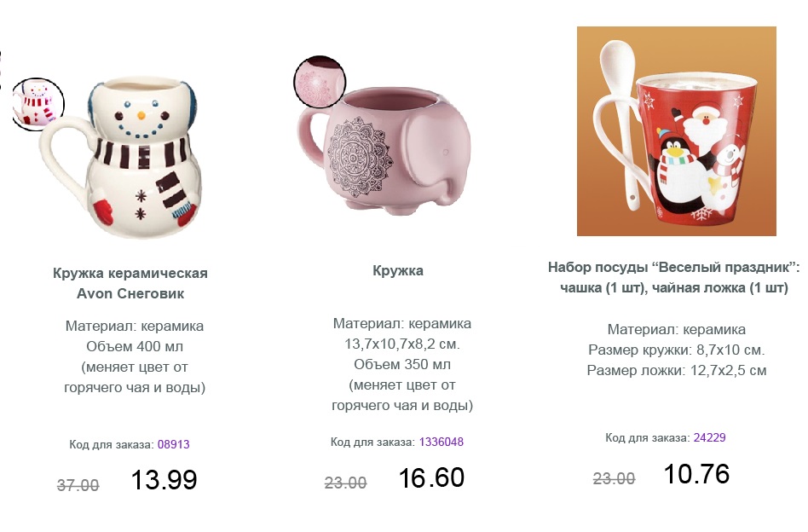Click the Кружка product title
This screenshot has width=808, height=532.
pos(398,270)
